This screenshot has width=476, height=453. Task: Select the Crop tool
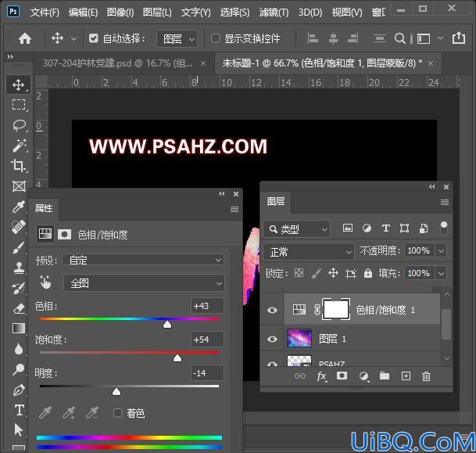point(19,166)
